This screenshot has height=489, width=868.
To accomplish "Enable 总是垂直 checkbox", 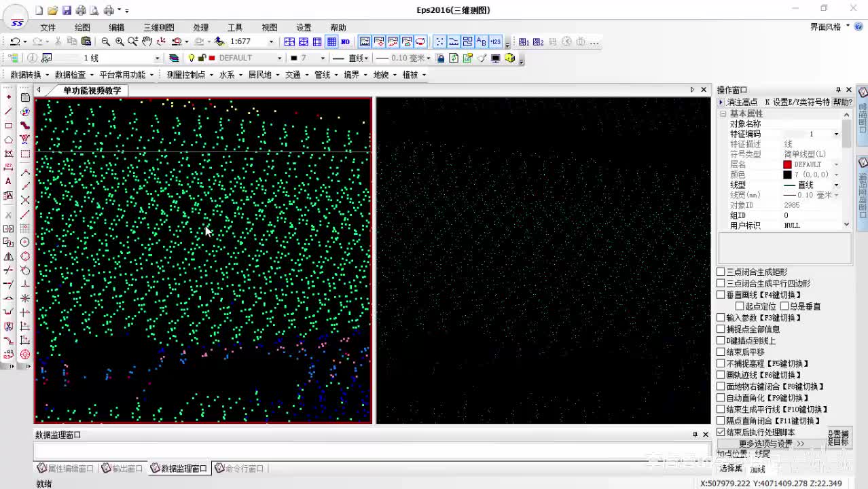I will (784, 306).
